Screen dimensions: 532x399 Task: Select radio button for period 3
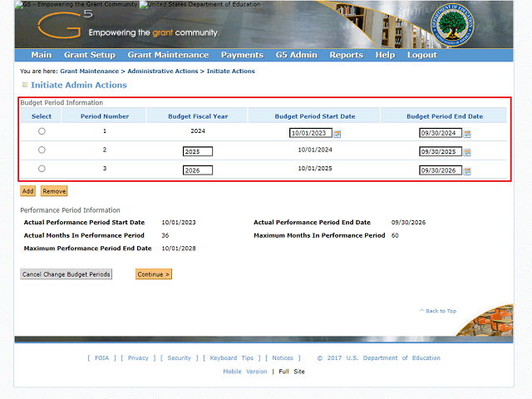tap(42, 169)
